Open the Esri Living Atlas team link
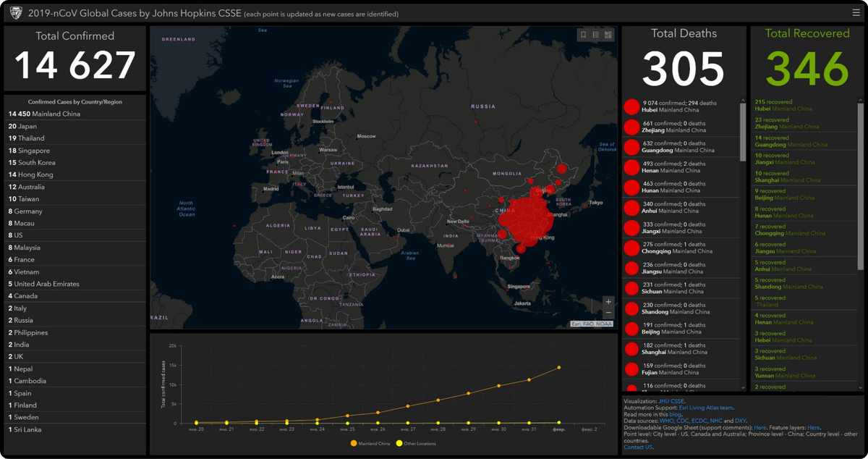Viewport: 868px width, 459px height. [x=706, y=408]
